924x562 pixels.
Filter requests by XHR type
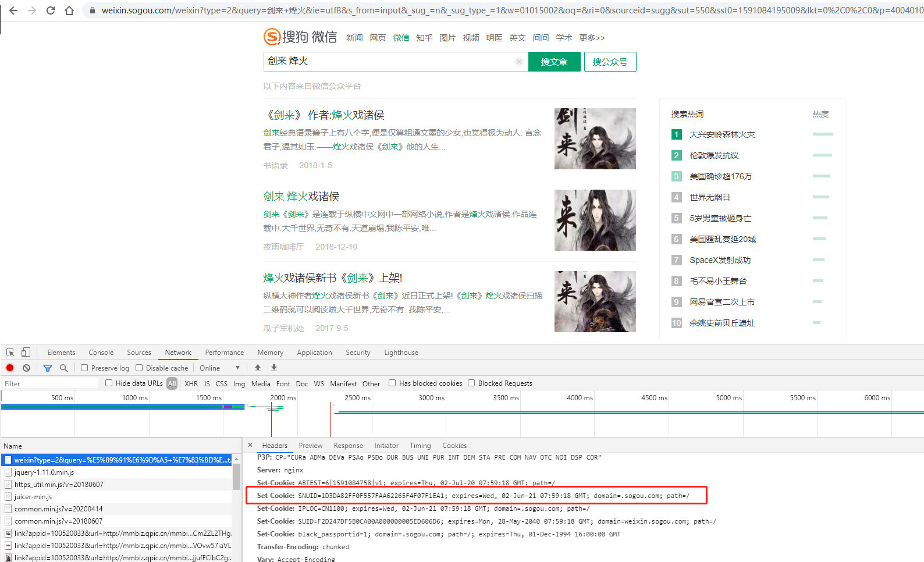click(191, 383)
